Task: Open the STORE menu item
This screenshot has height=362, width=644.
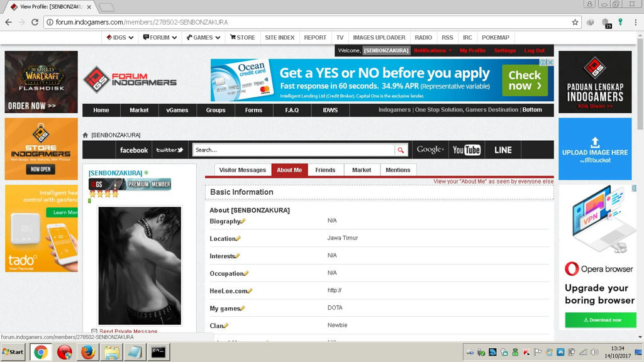Action: [x=243, y=37]
